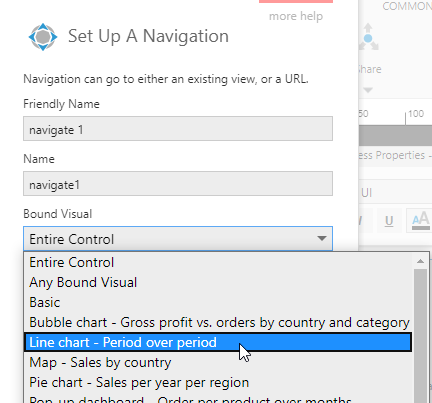The width and height of the screenshot is (432, 403).
Task: Select the Bubble chart - Gross profit option
Action: 218,322
